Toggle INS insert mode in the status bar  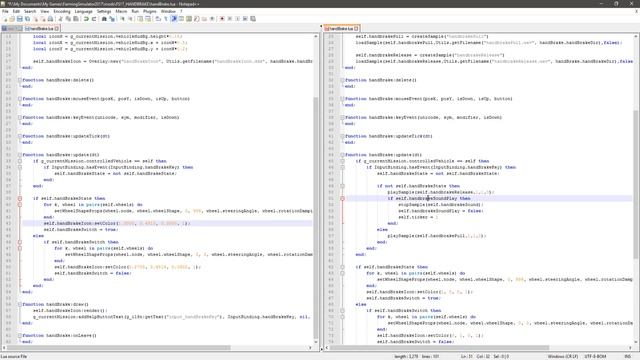(627, 356)
